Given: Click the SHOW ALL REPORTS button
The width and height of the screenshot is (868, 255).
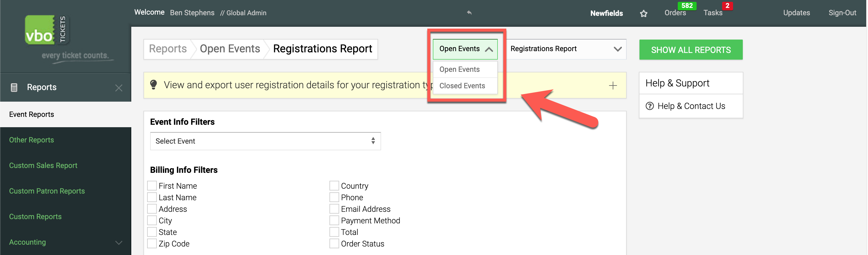Looking at the screenshot, I should coord(691,50).
